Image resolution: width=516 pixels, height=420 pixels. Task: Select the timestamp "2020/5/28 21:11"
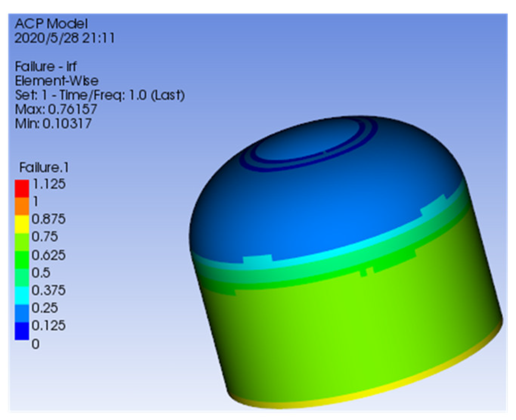pyautogui.click(x=65, y=38)
